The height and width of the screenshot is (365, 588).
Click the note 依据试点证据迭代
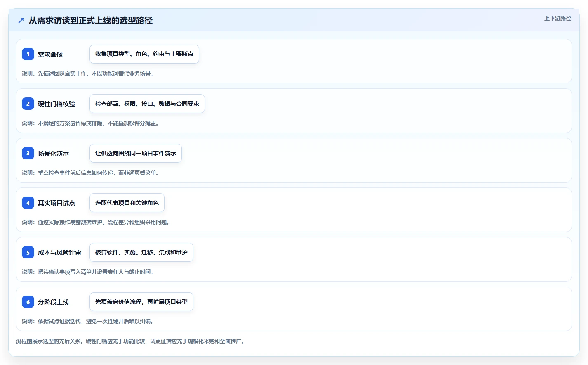59,321
